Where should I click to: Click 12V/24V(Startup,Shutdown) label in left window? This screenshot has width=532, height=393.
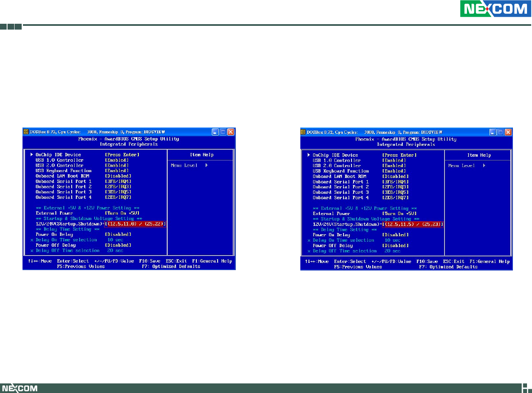69,224
